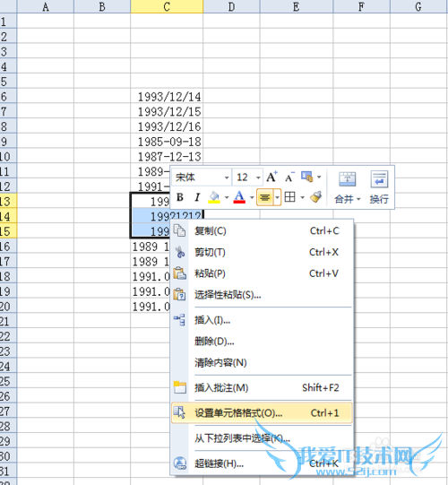Open 设置单元格格式(O)... menu entry
Screen dimensions: 448x485
[x=262, y=413]
